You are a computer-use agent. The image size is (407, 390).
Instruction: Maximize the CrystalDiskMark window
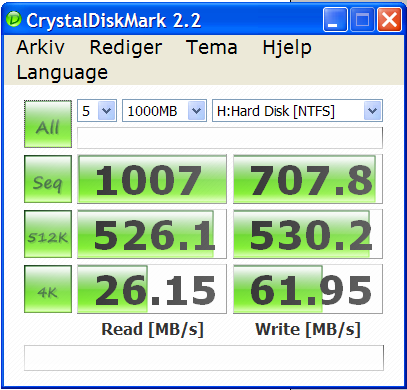pyautogui.click(x=362, y=20)
